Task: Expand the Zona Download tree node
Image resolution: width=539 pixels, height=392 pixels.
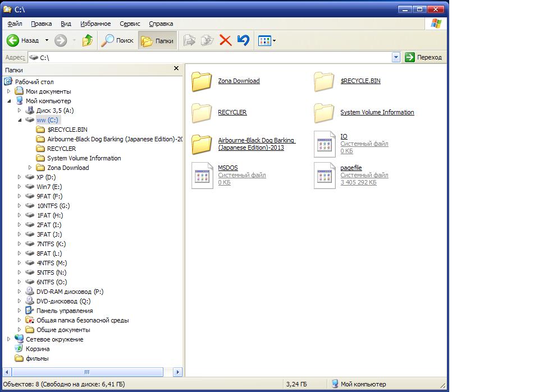Action: [30, 168]
